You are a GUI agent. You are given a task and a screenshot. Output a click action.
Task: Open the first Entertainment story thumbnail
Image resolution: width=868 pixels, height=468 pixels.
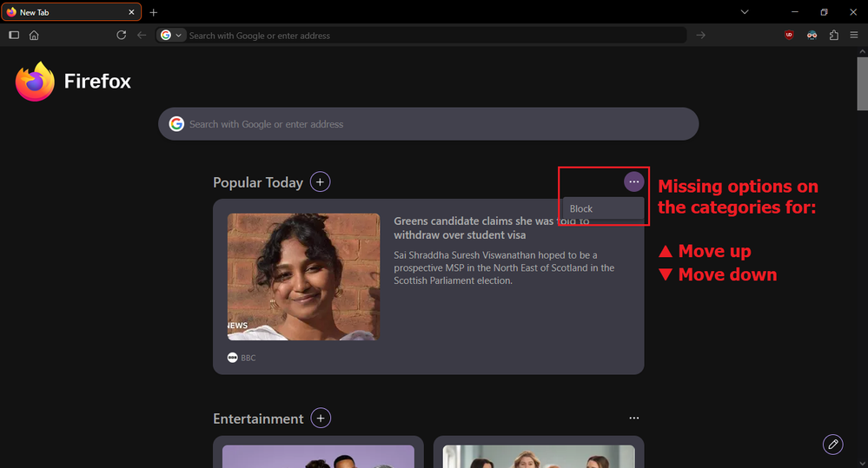coord(318,457)
